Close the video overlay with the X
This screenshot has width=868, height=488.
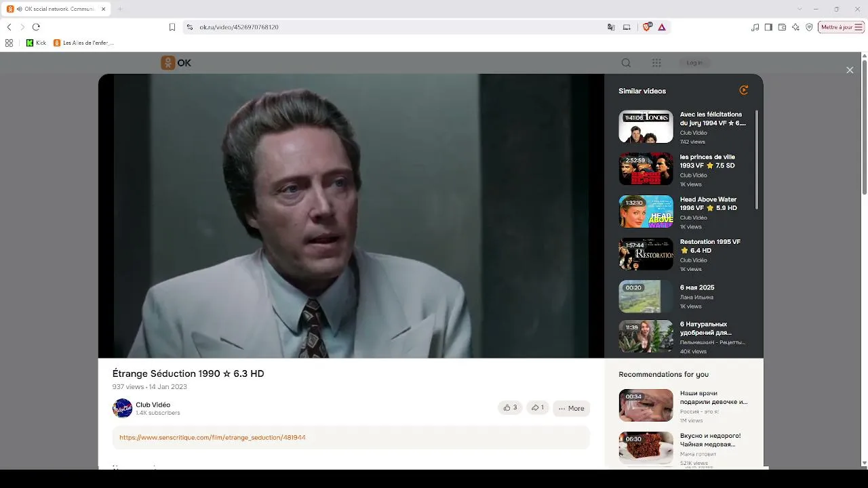[x=850, y=70]
